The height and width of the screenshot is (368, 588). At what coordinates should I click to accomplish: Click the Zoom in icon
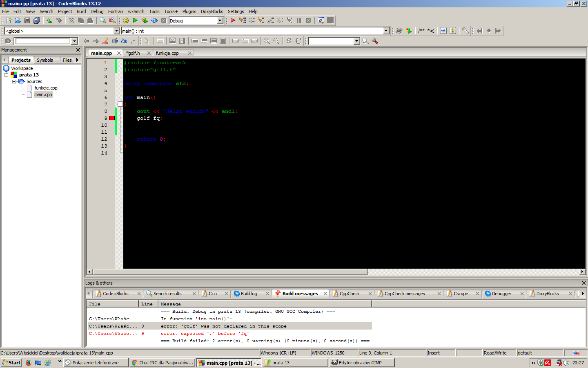pos(267,41)
